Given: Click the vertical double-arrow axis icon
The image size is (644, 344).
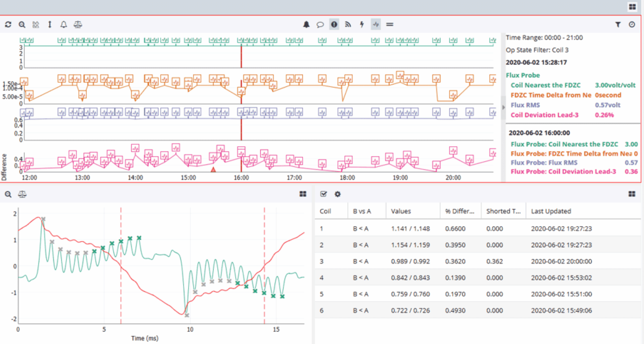Looking at the screenshot, I should [50, 24].
